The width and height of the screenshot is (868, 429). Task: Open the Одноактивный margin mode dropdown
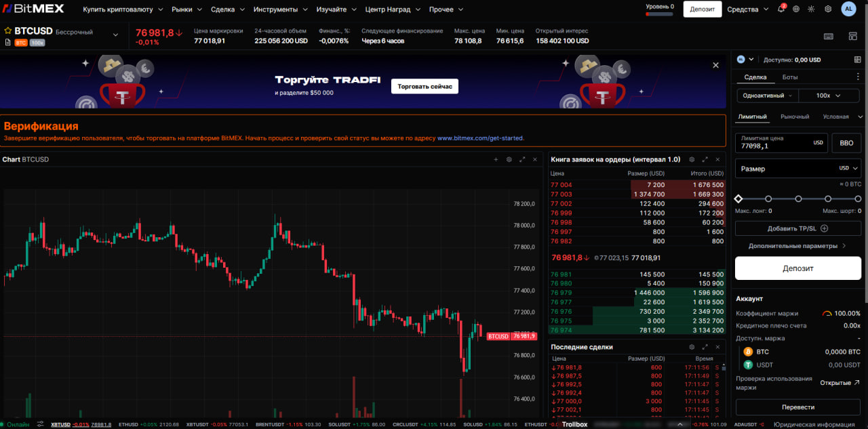(x=767, y=96)
